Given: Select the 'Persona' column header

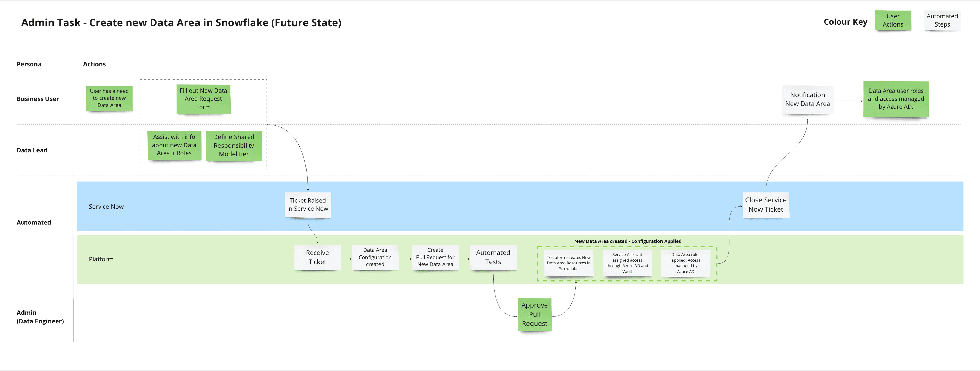Looking at the screenshot, I should (29, 64).
